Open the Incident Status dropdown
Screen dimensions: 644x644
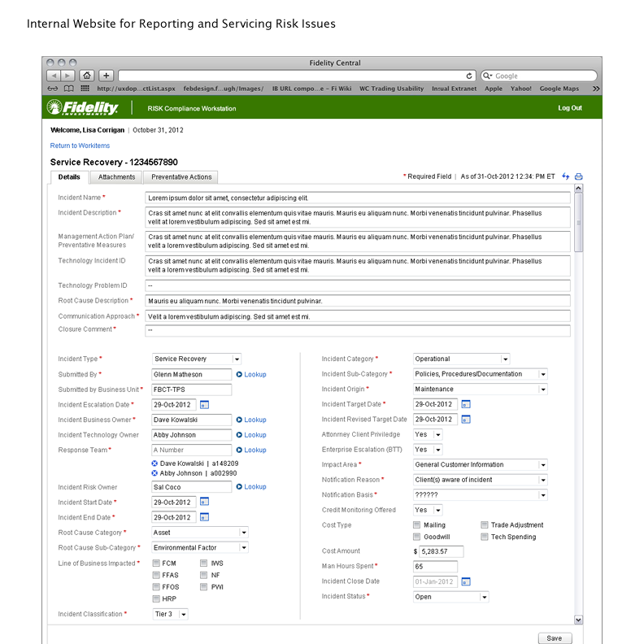point(485,597)
